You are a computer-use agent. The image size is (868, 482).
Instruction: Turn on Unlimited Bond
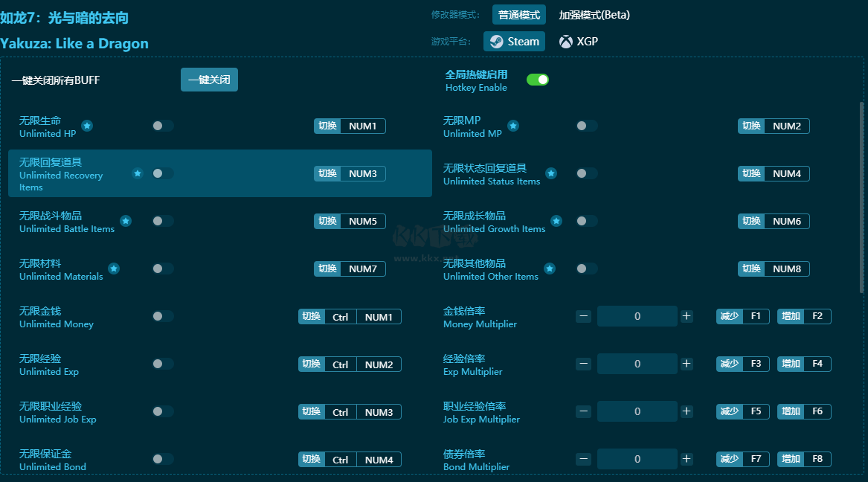(x=163, y=459)
